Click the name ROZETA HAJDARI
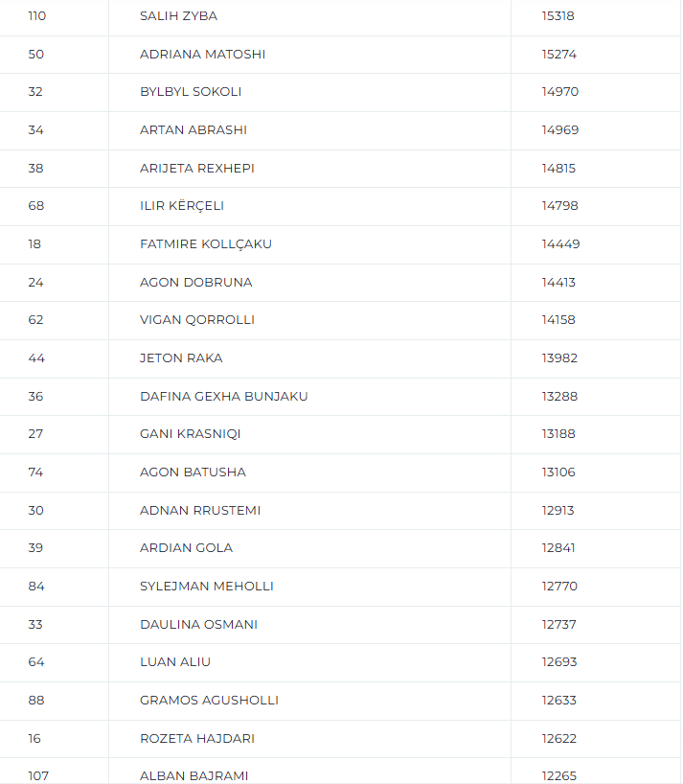This screenshot has height=784, width=683. pos(197,738)
